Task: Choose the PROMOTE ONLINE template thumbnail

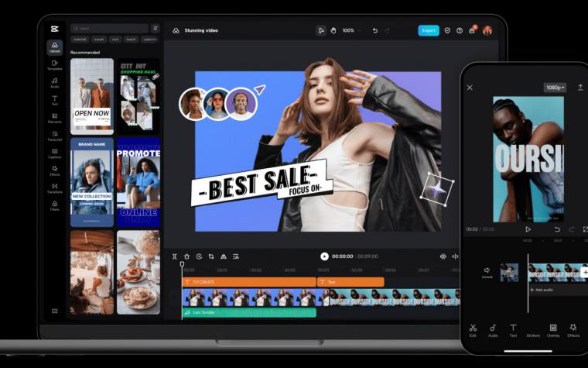Action: (x=138, y=183)
